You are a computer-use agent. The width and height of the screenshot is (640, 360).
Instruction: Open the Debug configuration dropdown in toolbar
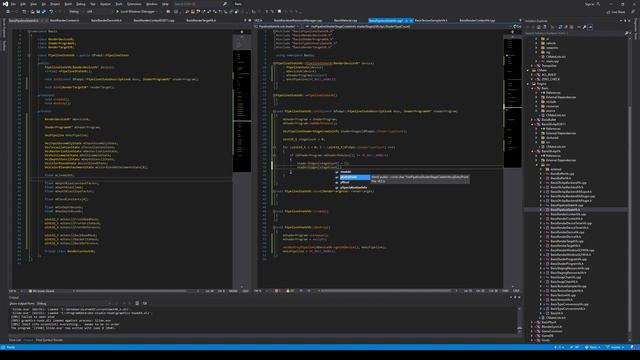[x=76, y=12]
